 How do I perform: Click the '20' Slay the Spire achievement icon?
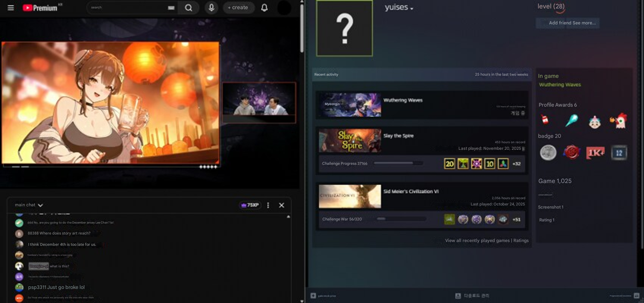point(450,164)
